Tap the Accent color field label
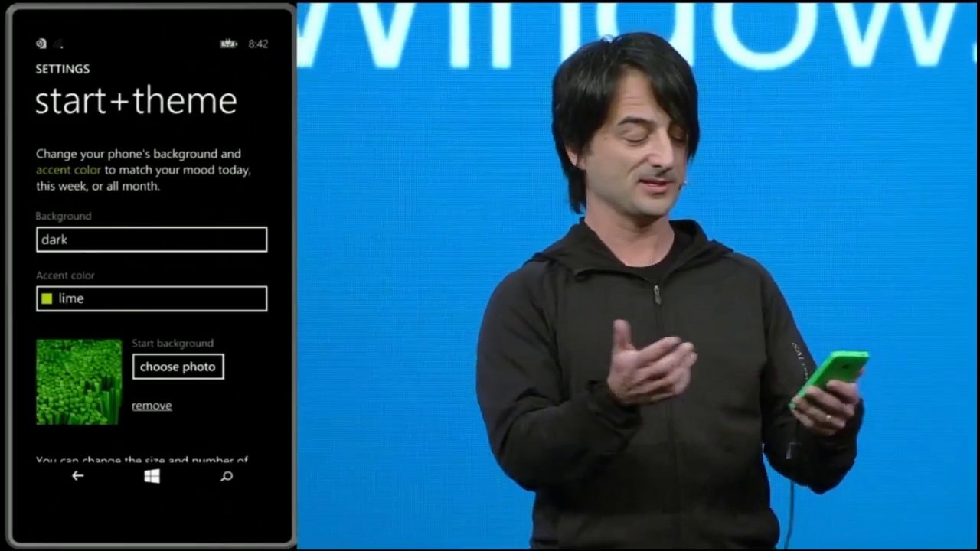Image resolution: width=980 pixels, height=551 pixels. pos(65,275)
